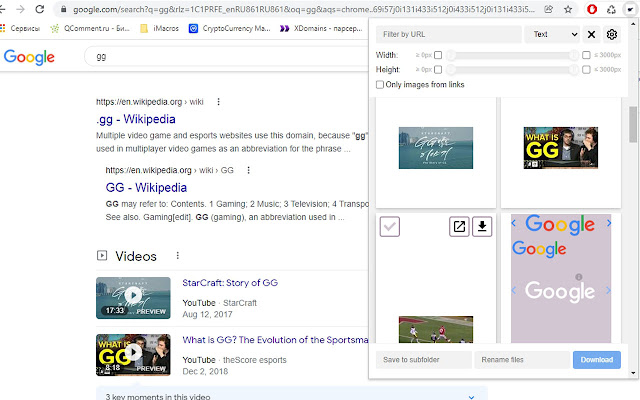Open the CryptoCurrency Ma... bookmark

point(229,28)
